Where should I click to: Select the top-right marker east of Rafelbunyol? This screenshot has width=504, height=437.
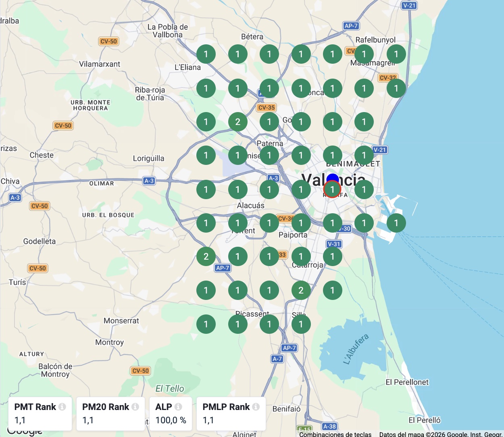[396, 54]
